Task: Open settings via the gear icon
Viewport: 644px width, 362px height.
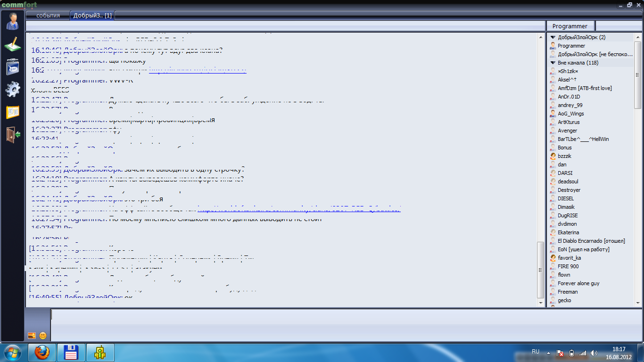Action: tap(13, 89)
